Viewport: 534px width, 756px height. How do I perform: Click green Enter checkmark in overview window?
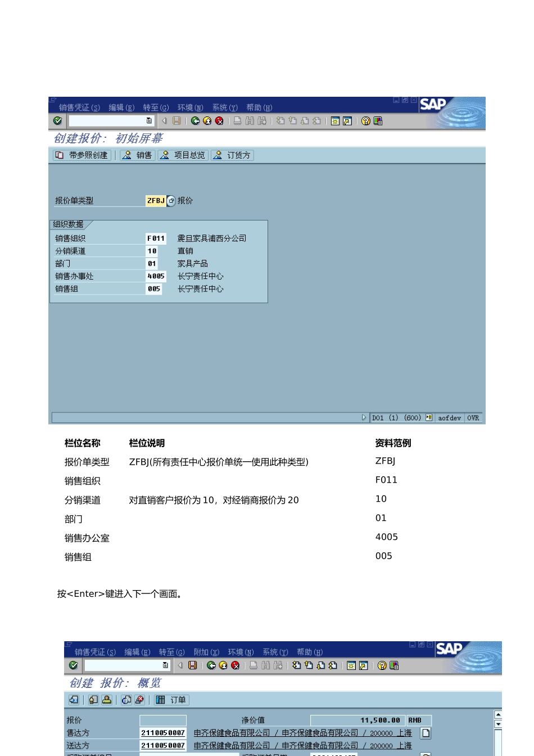pos(74,665)
